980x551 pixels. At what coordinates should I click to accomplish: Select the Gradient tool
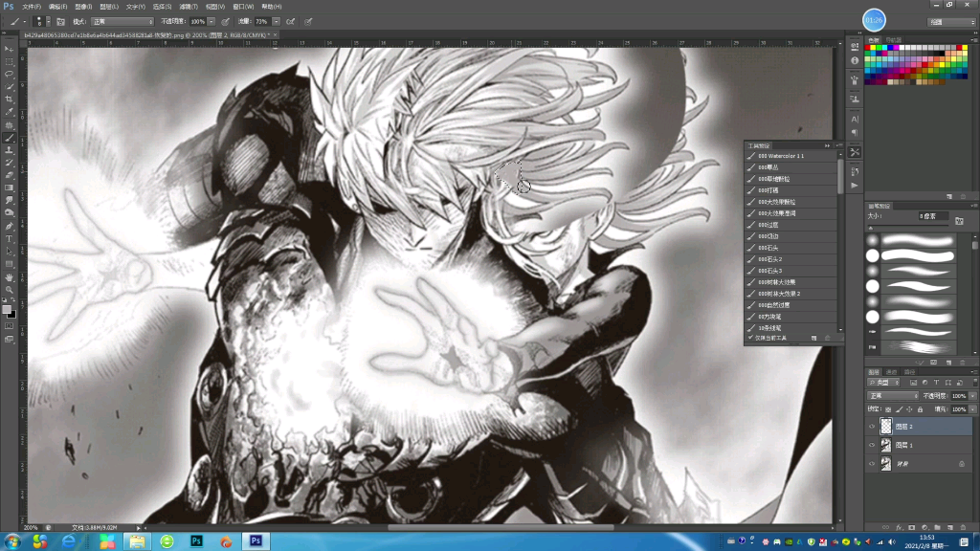coord(9,188)
